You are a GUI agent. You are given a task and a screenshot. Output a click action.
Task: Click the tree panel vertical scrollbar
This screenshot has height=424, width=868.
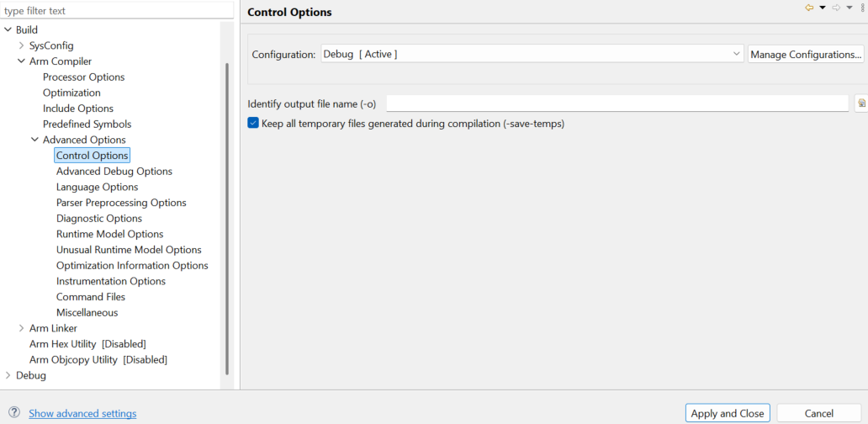tap(227, 219)
